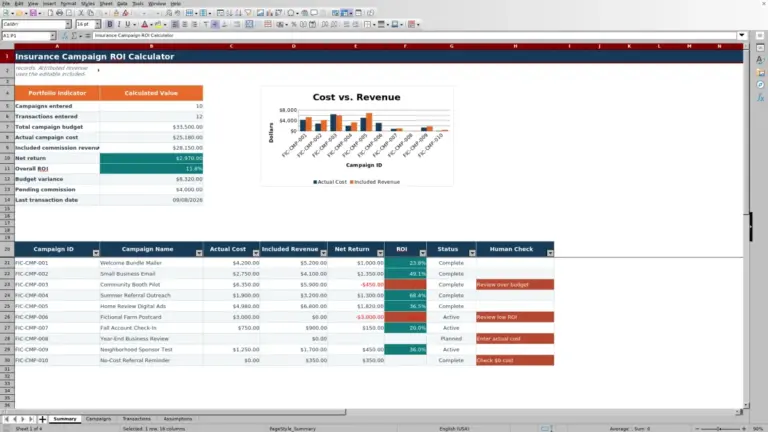Click the Insert Chart icon
This screenshot has width=768, height=432.
coord(270,13)
